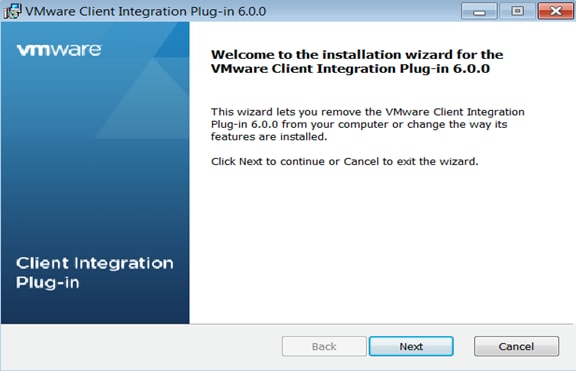Click the Client Integration Plug-in label in sidebar
576x371 pixels.
pos(94,273)
